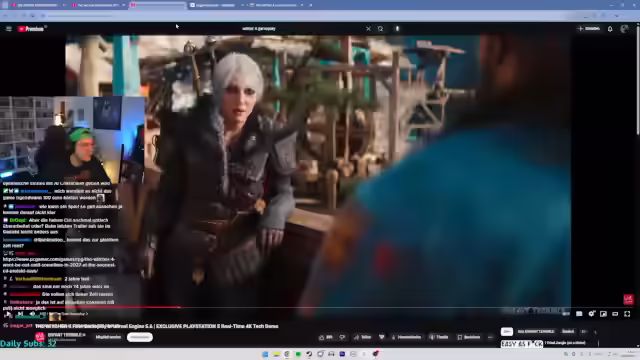Viewport: 640px width, 360px height.
Task: Open the more actions ellipsis below video
Action: [490, 337]
